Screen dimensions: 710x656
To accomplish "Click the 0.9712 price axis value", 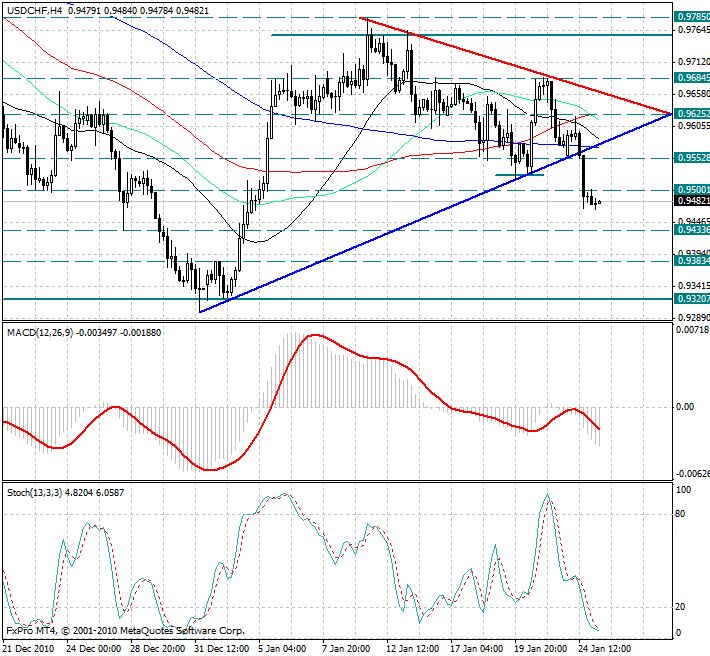I will point(694,62).
